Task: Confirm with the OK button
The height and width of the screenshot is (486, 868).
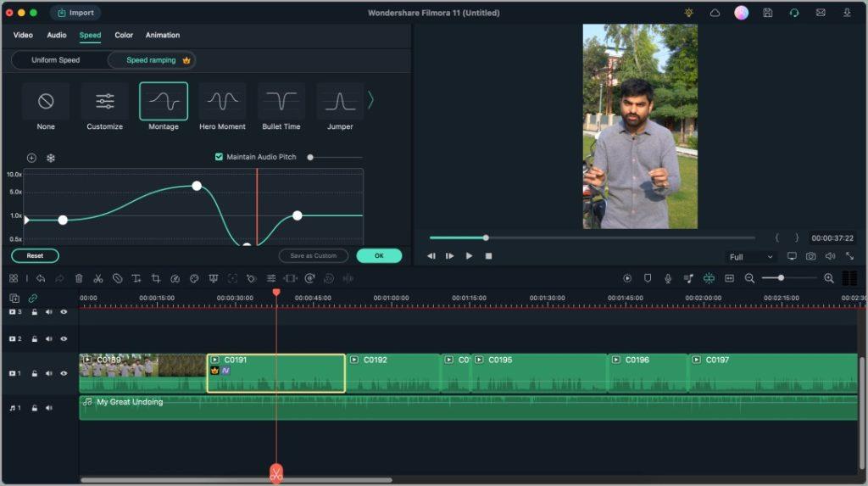Action: click(x=379, y=255)
